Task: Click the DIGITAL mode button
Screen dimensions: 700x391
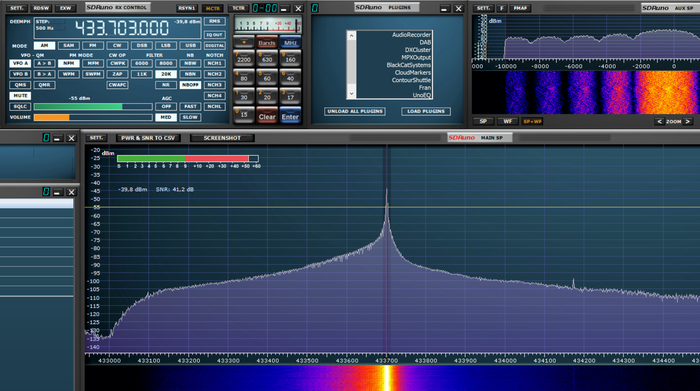Action: coord(215,46)
